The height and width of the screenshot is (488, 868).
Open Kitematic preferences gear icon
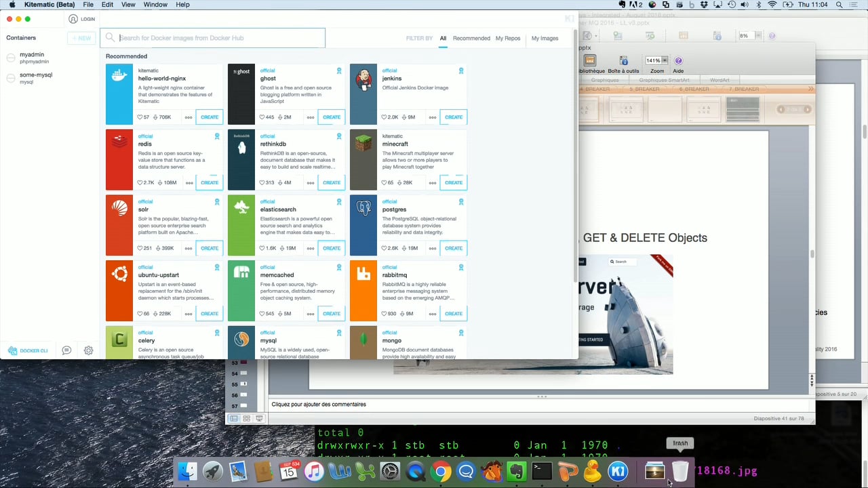[x=88, y=350]
